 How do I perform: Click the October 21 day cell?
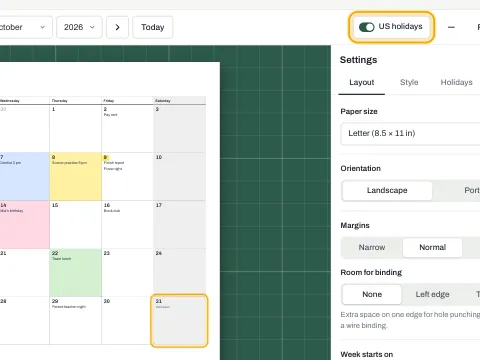coord(24,272)
